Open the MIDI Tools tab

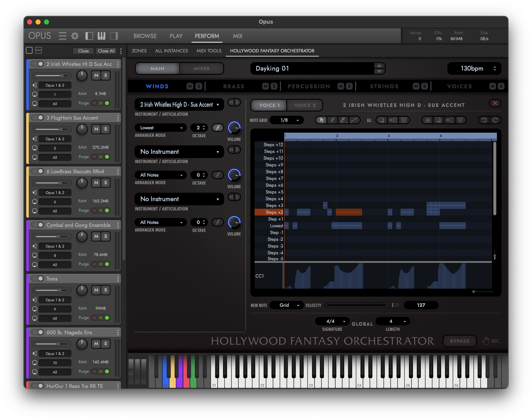[x=209, y=51]
